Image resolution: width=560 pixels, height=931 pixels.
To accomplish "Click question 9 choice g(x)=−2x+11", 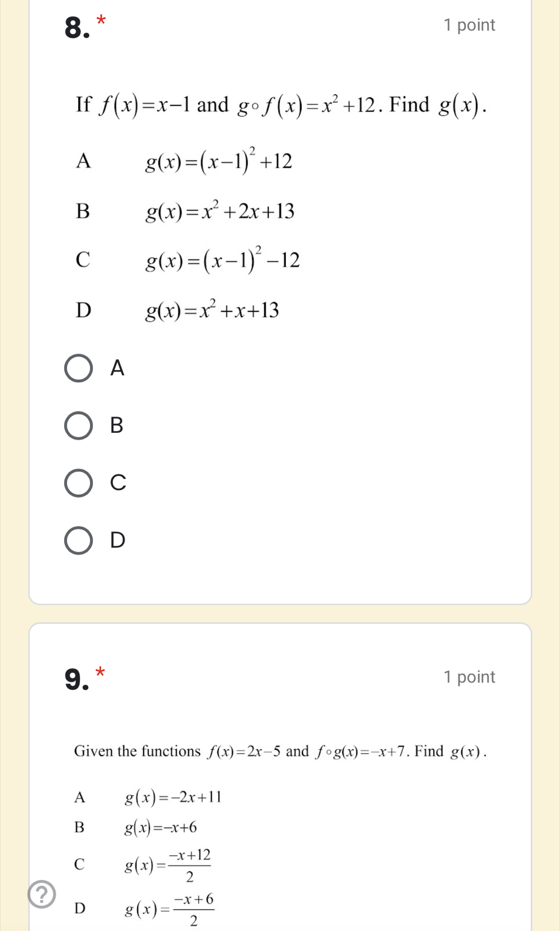I will 173,797.
